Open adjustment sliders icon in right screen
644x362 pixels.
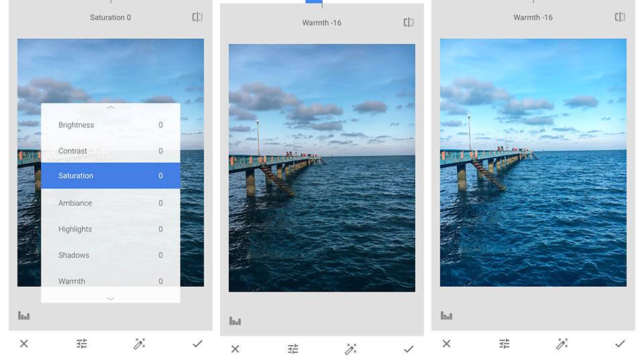[504, 343]
